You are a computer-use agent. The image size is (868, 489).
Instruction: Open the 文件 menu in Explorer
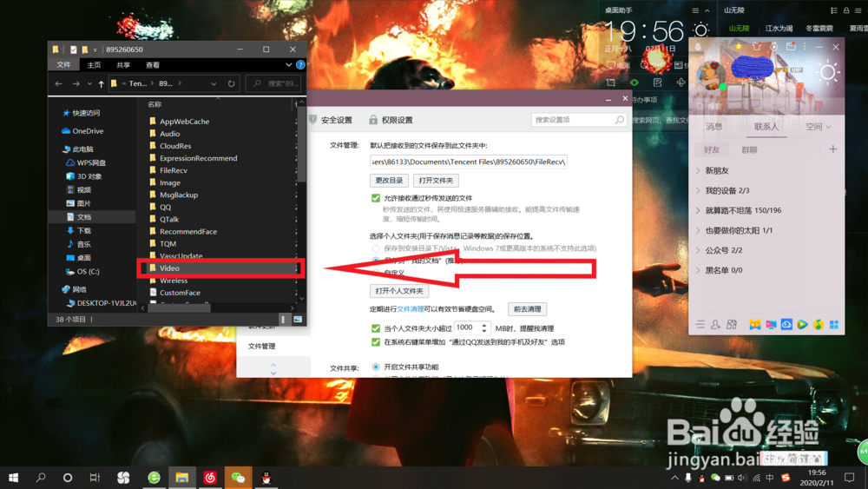(x=63, y=65)
